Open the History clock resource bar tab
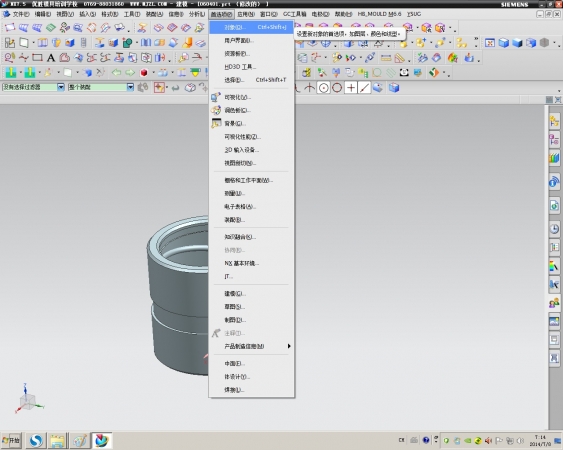This screenshot has width=563, height=450. click(x=554, y=228)
